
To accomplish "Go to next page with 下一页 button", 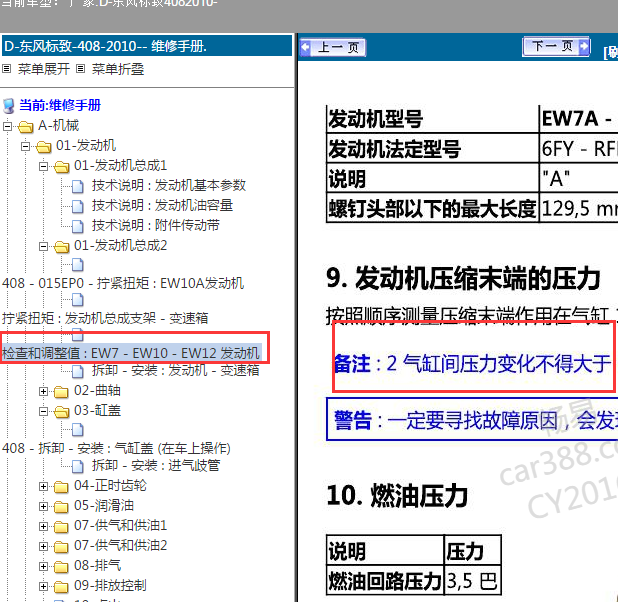I will click(556, 47).
